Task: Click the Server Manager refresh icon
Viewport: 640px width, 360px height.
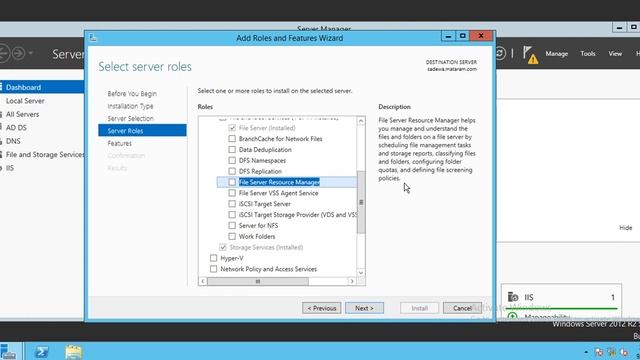Action: tap(500, 53)
